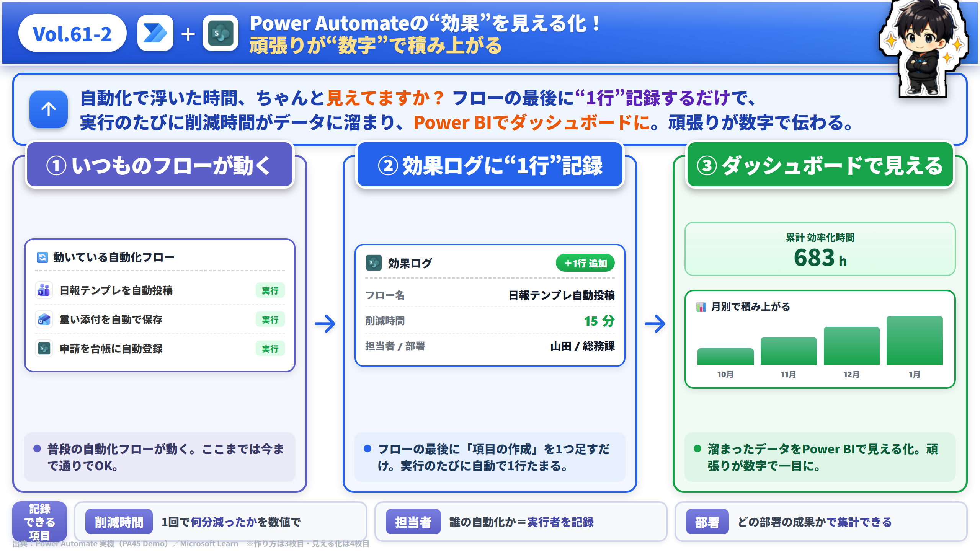Click the SharePoint logo in the header
Screen dimensions: 980x551
220,33
